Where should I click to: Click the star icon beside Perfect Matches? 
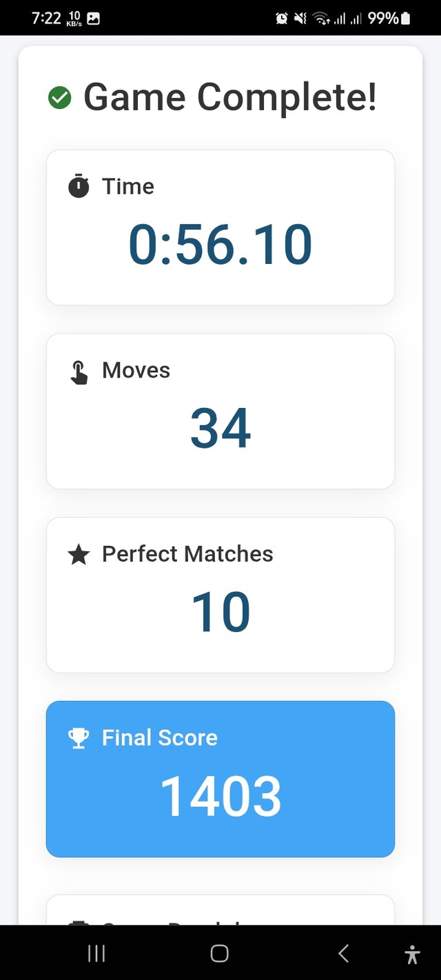[79, 555]
